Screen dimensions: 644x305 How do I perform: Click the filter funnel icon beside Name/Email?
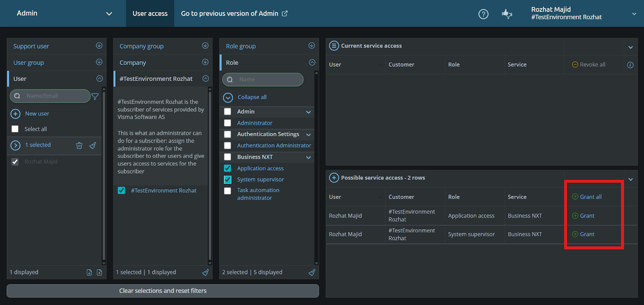[x=95, y=96]
